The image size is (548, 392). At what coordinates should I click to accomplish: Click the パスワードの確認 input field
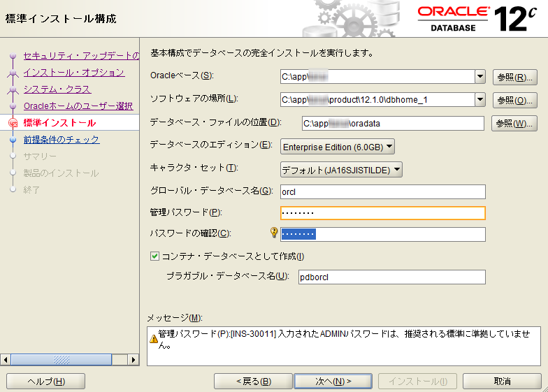pyautogui.click(x=383, y=235)
